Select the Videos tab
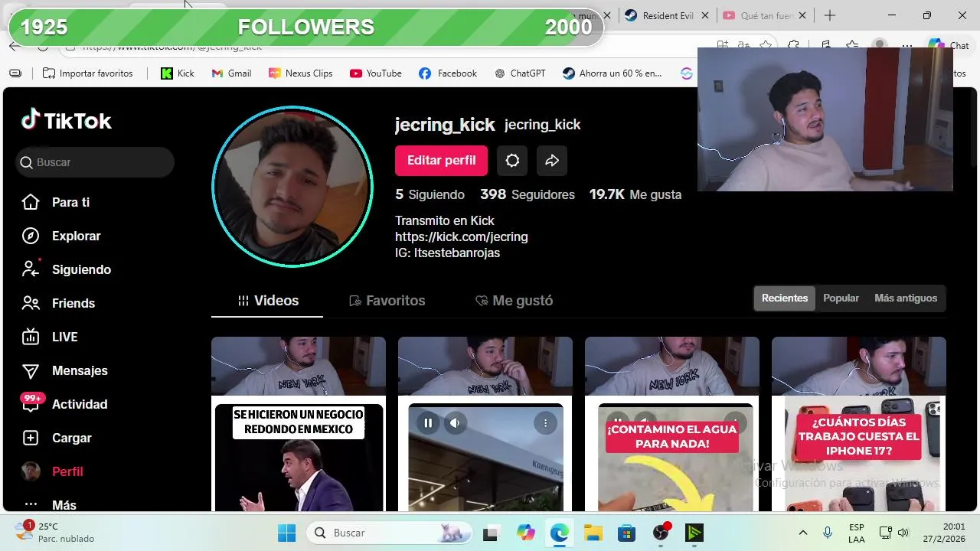Viewport: 980px width, 551px height. tap(267, 301)
